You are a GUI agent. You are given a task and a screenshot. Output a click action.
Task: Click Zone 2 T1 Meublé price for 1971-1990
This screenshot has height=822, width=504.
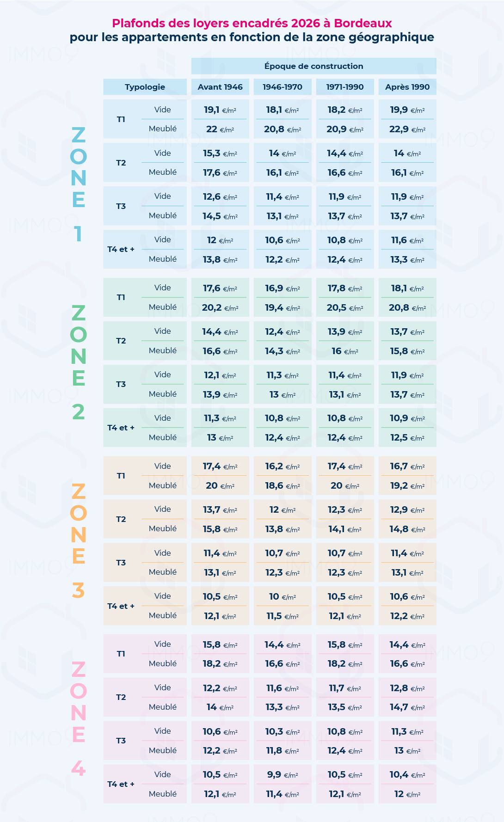345,307
